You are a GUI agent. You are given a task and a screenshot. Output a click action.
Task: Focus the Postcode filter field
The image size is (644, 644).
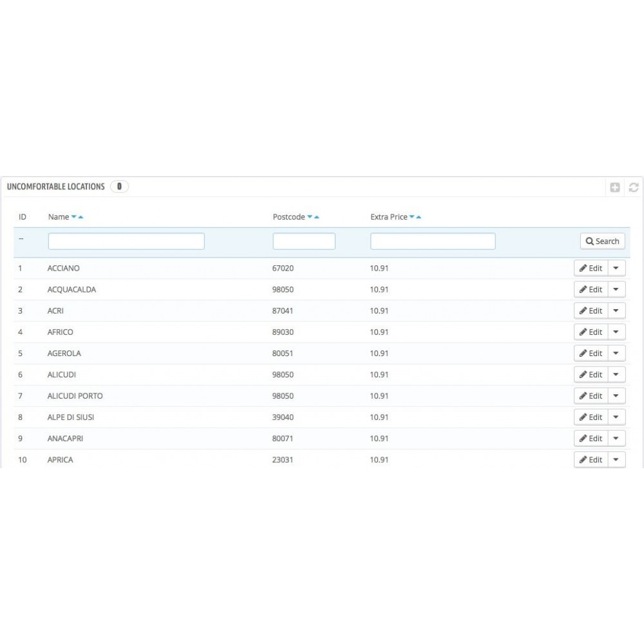pos(304,241)
